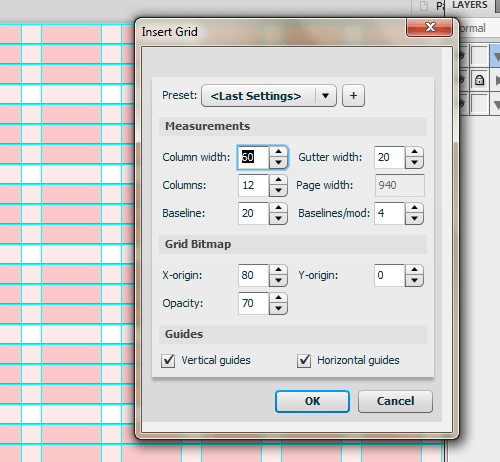Click the plus button to add preset
This screenshot has height=462, width=500.
click(353, 96)
